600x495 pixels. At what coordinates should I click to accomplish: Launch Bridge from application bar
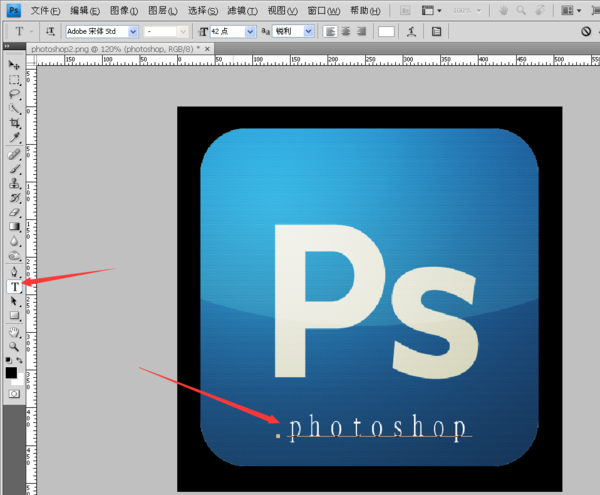coord(405,10)
